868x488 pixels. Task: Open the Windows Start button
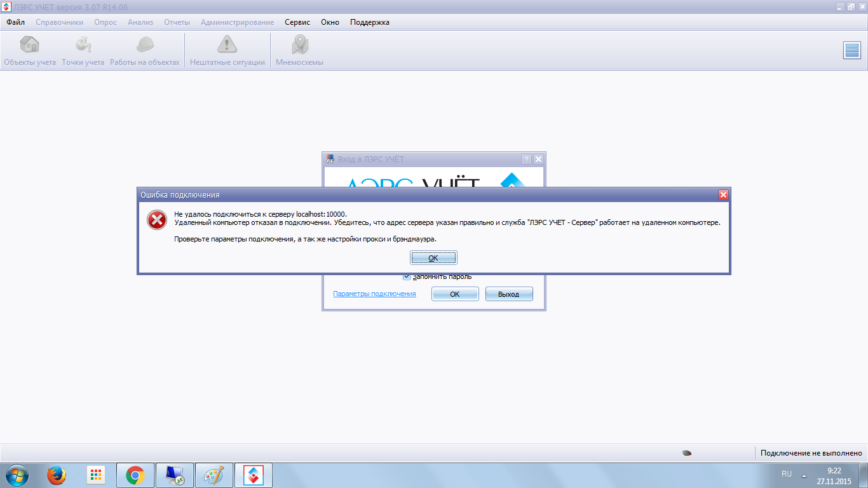point(17,475)
